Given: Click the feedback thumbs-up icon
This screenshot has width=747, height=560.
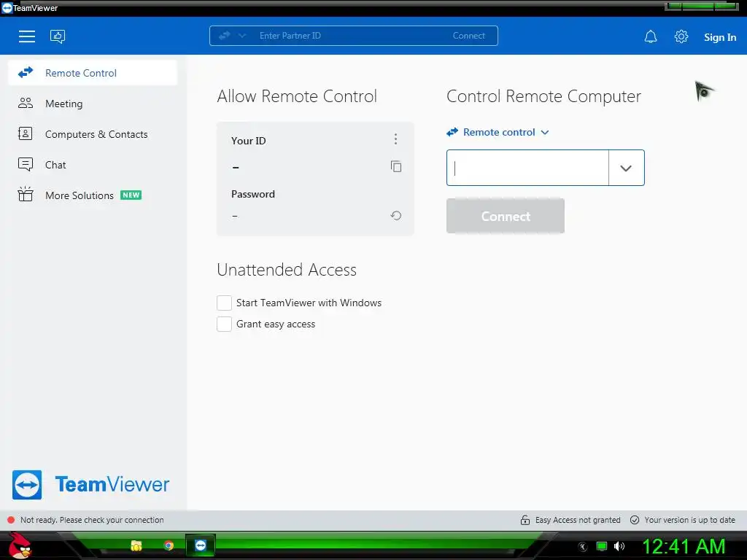Looking at the screenshot, I should coord(58,36).
